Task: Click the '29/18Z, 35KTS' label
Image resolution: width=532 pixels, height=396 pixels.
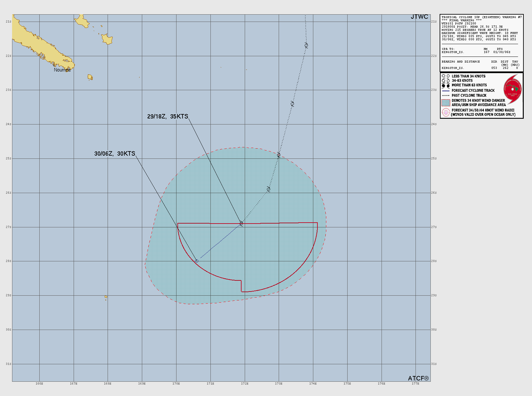Action: (x=168, y=117)
